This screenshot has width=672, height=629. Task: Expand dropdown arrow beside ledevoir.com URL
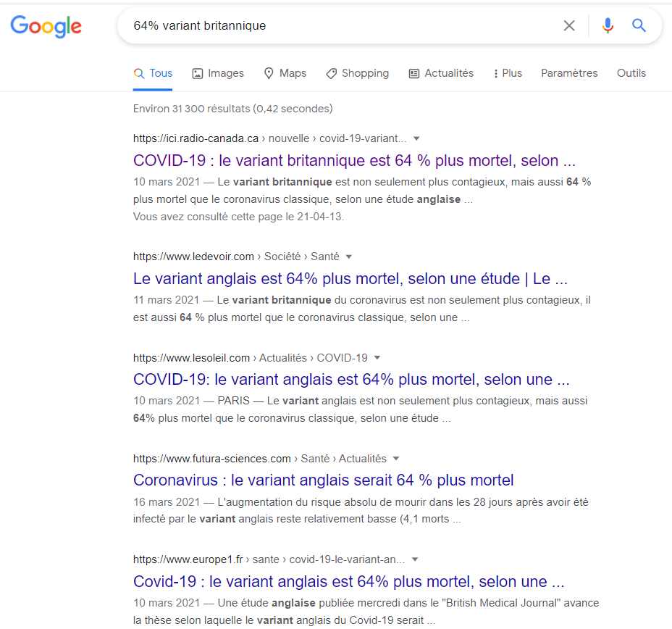pyautogui.click(x=349, y=257)
